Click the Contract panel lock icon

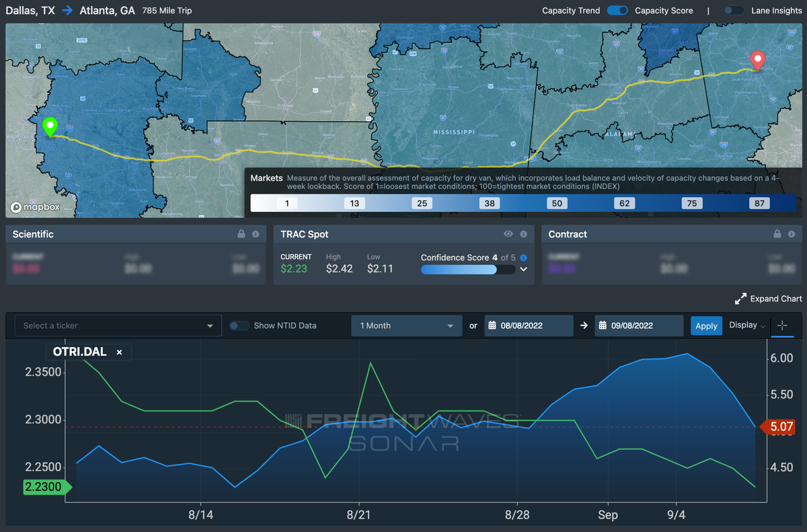(x=777, y=234)
